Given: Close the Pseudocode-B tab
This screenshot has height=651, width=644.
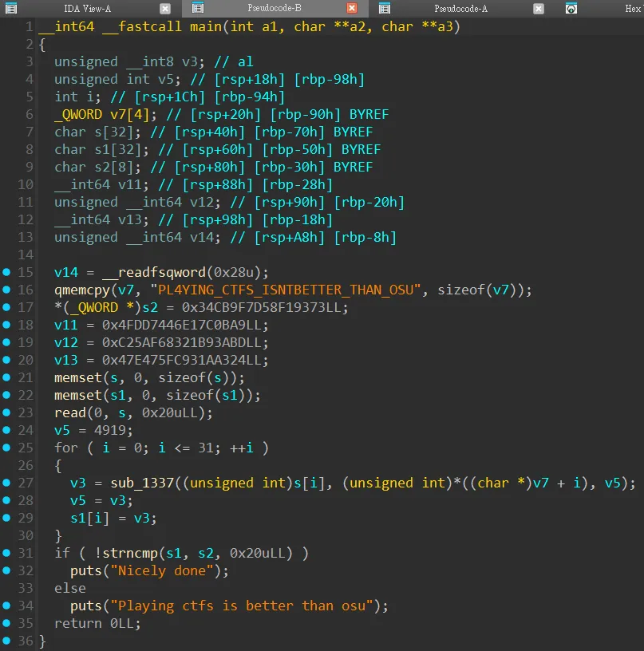Looking at the screenshot, I should tap(352, 8).
